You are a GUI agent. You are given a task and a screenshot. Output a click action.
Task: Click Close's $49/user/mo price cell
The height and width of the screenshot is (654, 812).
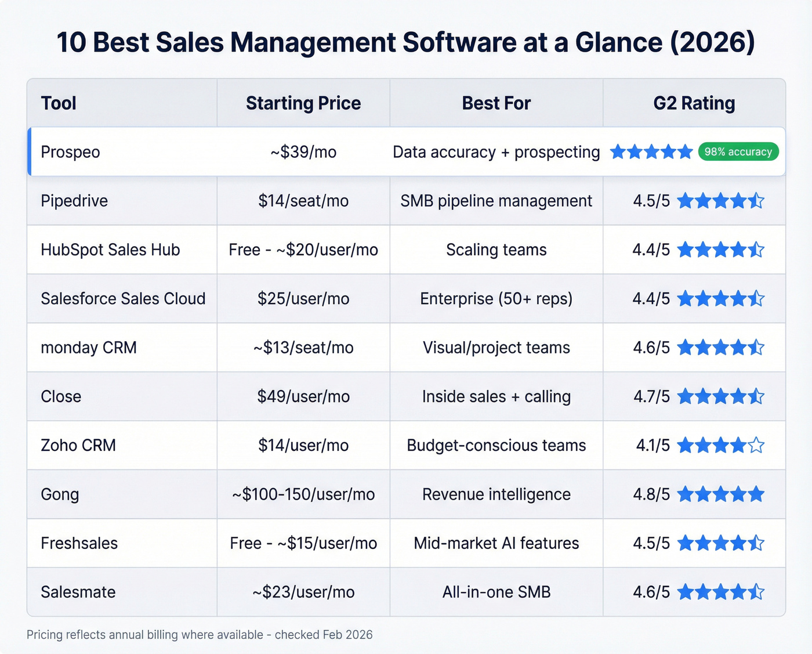pos(303,396)
